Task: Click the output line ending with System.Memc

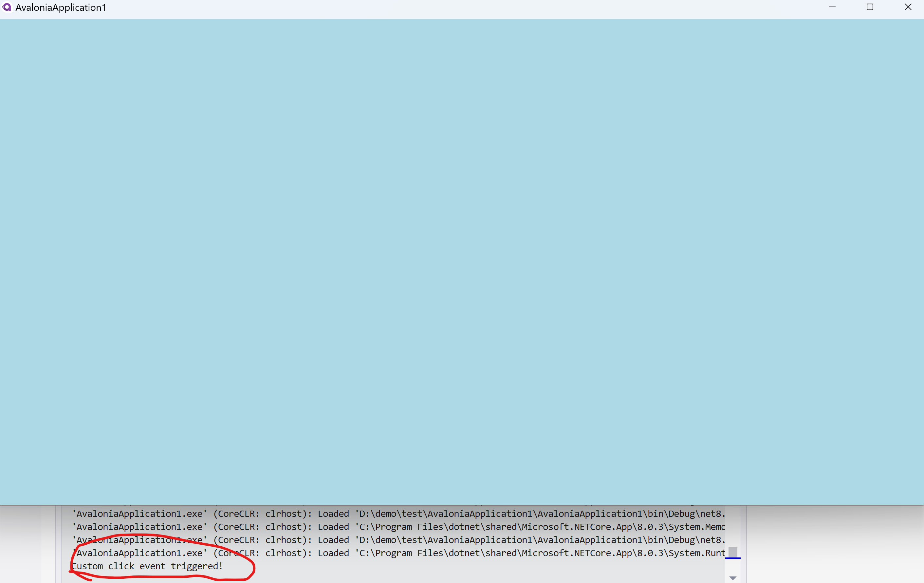Action: click(399, 527)
